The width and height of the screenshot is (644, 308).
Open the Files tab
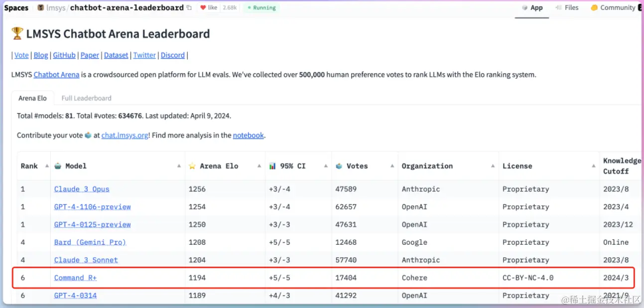point(567,8)
